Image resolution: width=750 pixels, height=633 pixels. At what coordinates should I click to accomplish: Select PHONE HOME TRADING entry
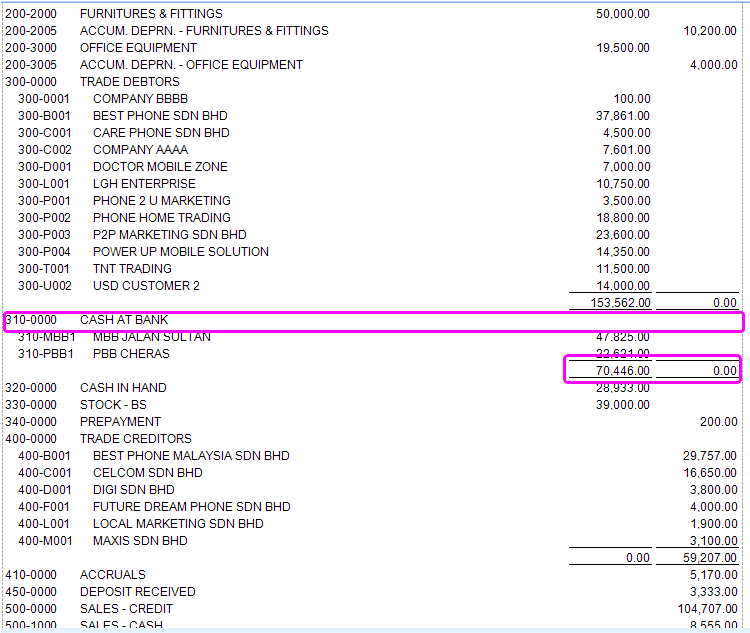point(371,218)
